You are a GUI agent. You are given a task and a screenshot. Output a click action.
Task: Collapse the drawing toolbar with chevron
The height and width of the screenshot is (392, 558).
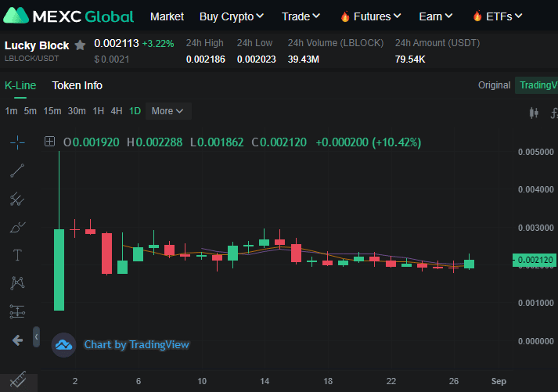[x=36, y=336]
